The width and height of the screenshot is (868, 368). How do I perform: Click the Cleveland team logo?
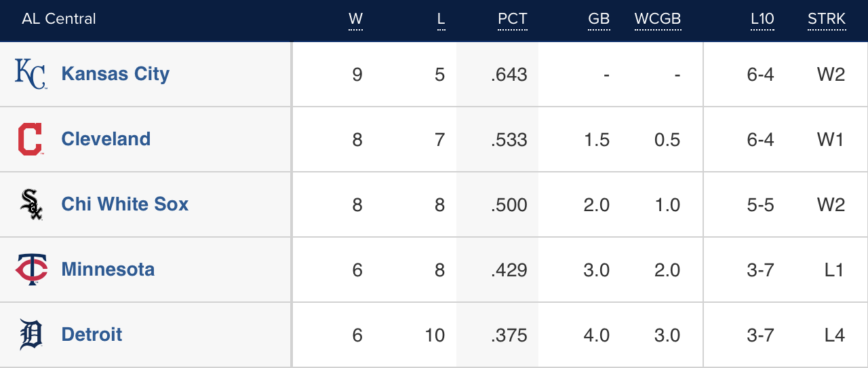point(31,139)
